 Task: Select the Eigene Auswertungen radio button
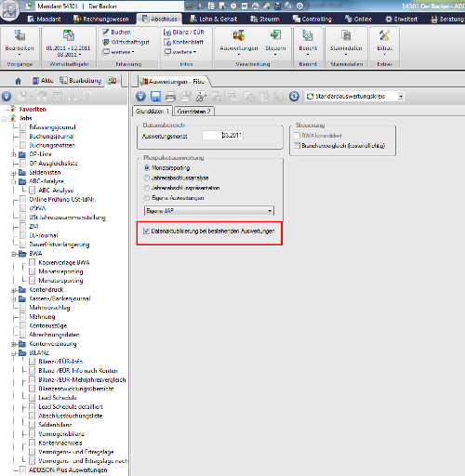(147, 198)
